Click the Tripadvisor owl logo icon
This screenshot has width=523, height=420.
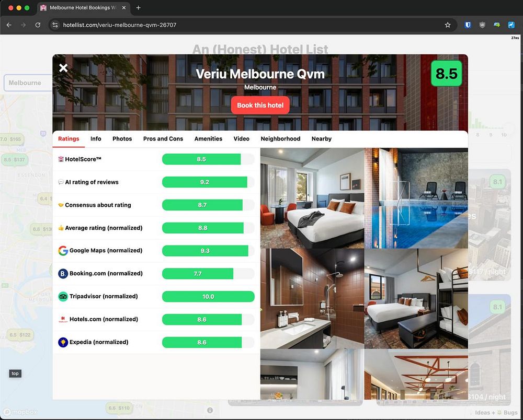tap(63, 296)
